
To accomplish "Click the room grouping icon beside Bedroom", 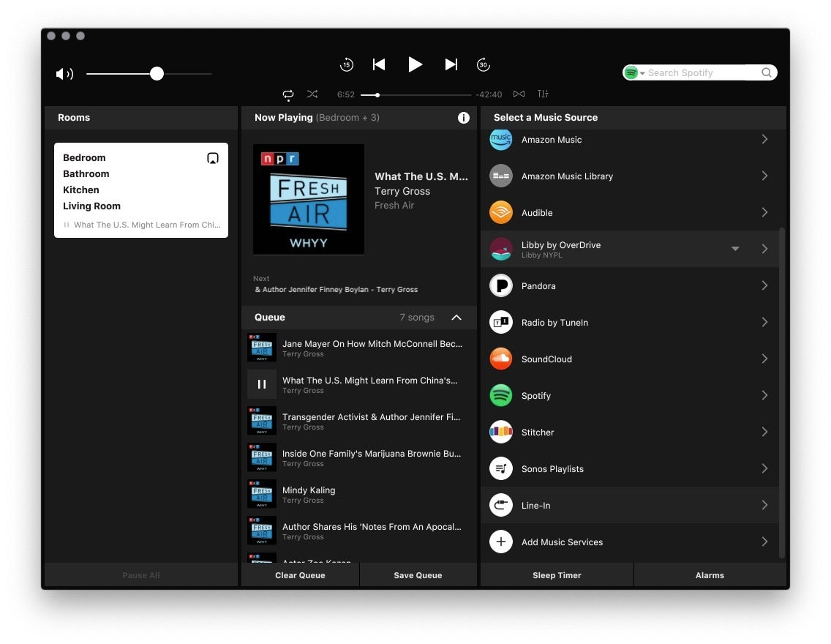I will pyautogui.click(x=213, y=158).
